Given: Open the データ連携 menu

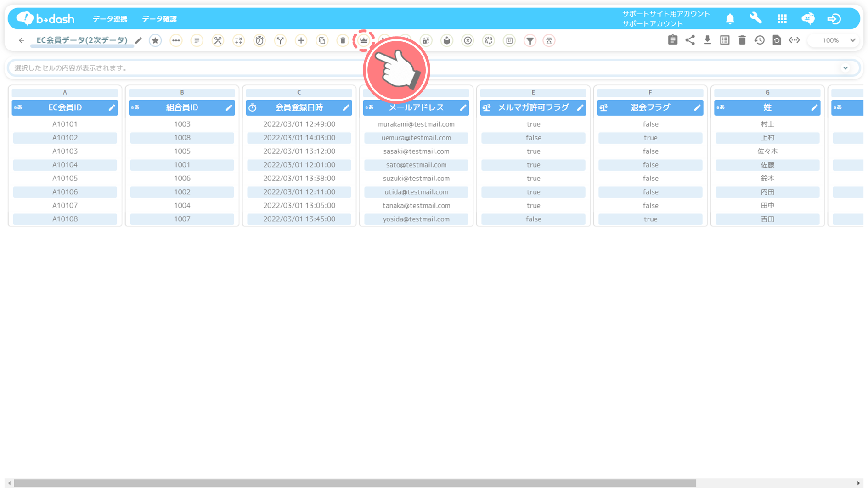Looking at the screenshot, I should 110,19.
